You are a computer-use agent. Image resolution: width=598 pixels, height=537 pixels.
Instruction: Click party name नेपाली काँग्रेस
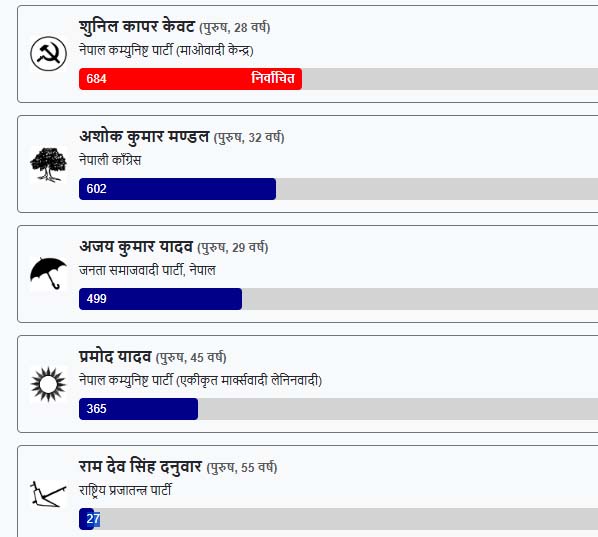(x=110, y=160)
